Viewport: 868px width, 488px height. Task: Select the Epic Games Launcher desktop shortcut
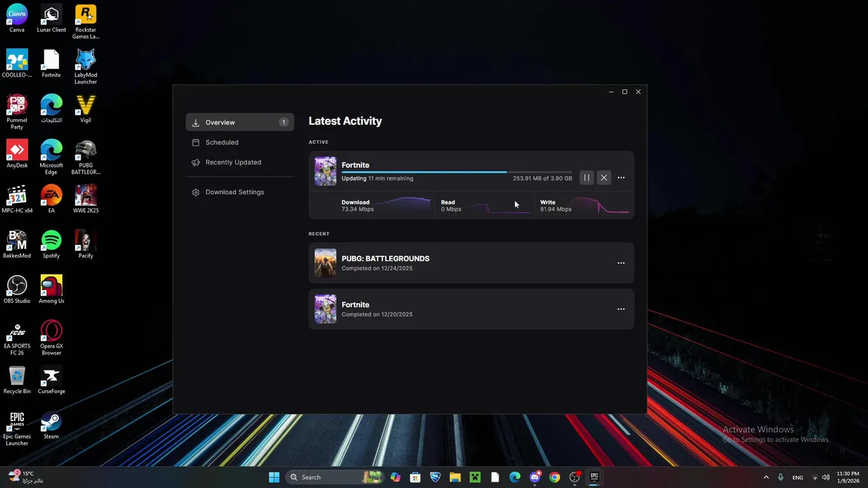17,429
